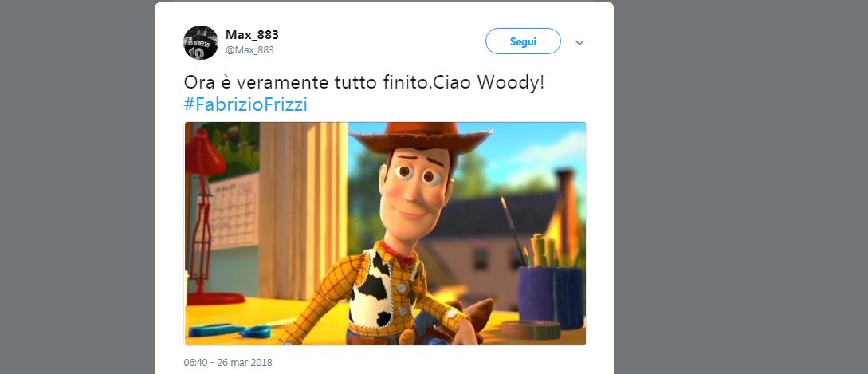Image resolution: width=868 pixels, height=374 pixels.
Task: Open Max_883's profile avatar picture
Action: pos(201,43)
